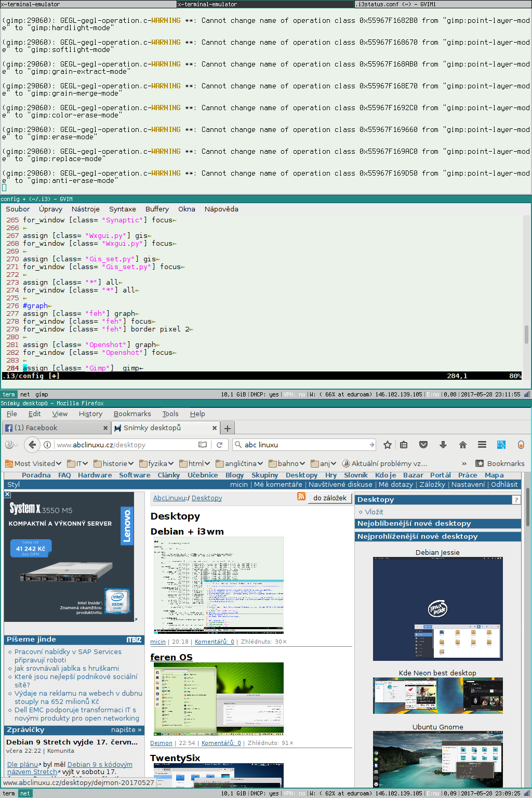Click the Firefox back arrow button
The image size is (532, 798).
click(32, 445)
